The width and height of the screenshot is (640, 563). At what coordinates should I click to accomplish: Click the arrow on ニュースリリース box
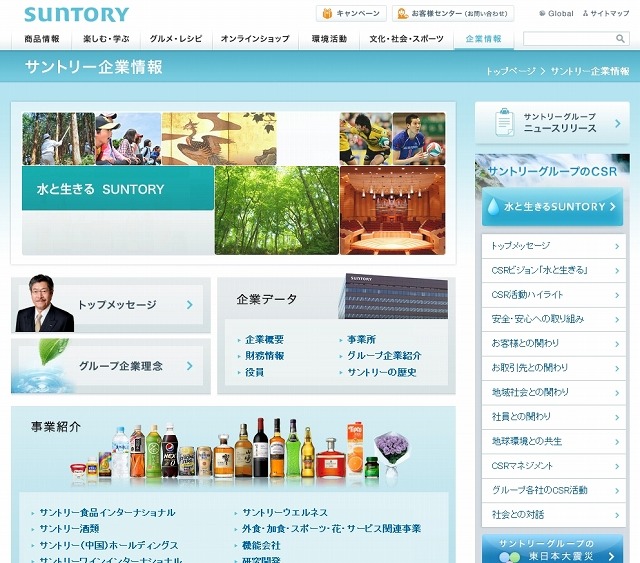(x=618, y=123)
